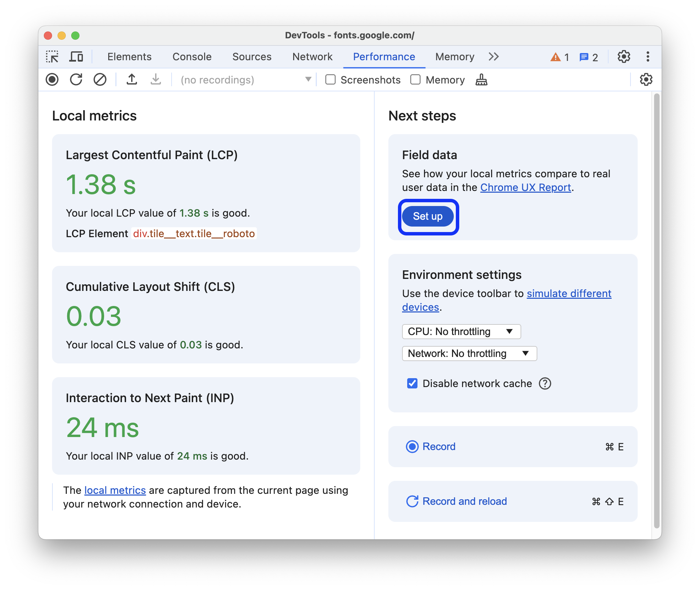Image resolution: width=700 pixels, height=590 pixels.
Task: Toggle the Screenshots checkbox on
Action: [329, 80]
